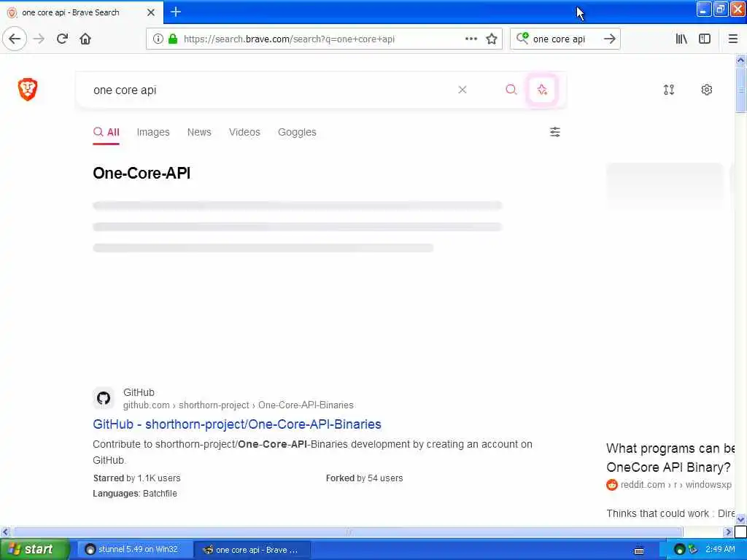Viewport: 747px width, 560px height.
Task: Ask AI with the sparkle button
Action: (542, 90)
